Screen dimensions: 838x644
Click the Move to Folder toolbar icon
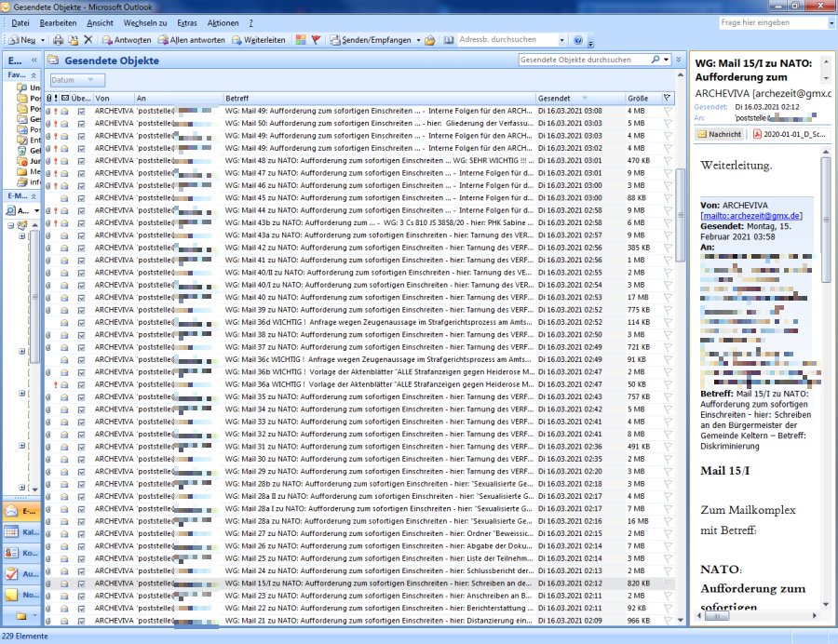[x=74, y=40]
